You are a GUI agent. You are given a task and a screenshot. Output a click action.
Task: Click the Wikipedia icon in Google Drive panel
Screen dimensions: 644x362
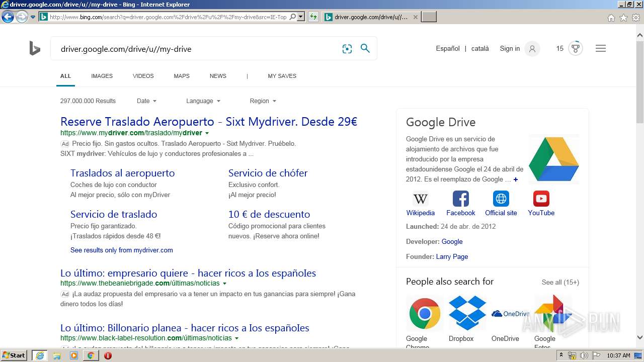[x=420, y=199]
